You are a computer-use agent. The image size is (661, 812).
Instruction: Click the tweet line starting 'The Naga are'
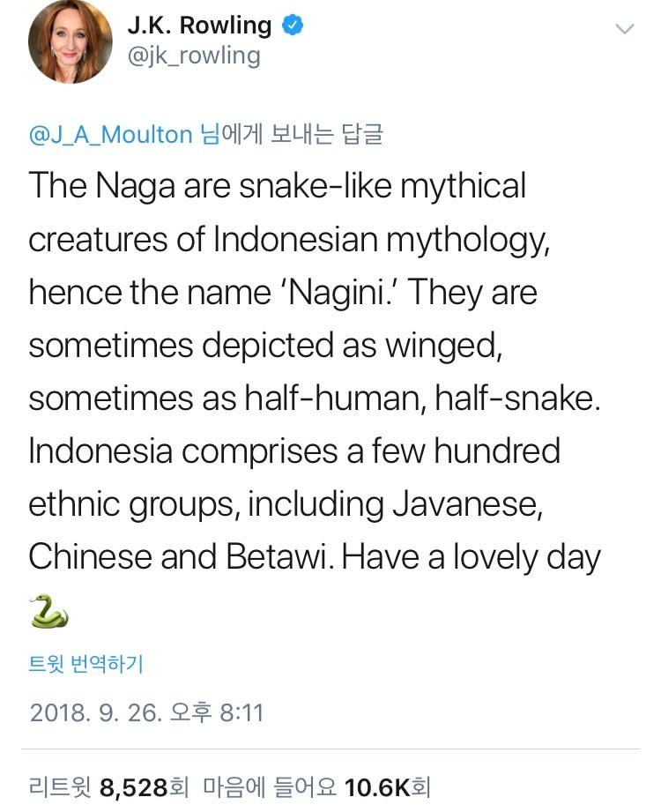click(278, 186)
